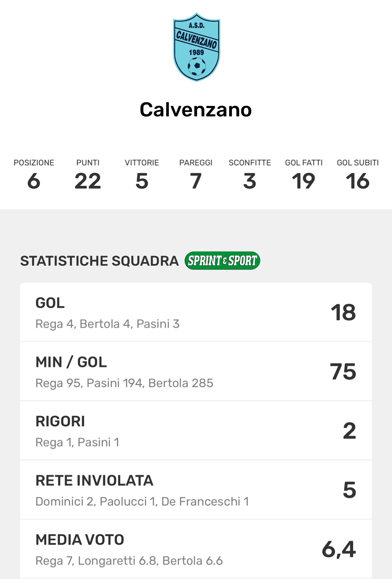This screenshot has height=579, width=392.
Task: Click the PAREGGI stat showing 7
Action: (196, 181)
